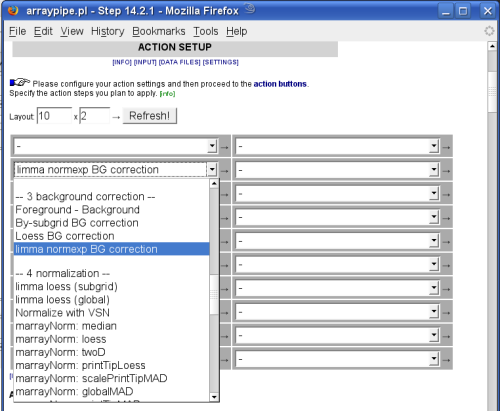Select Loess BG correction option
Viewport: 500px width, 411px height.
(x=65, y=236)
